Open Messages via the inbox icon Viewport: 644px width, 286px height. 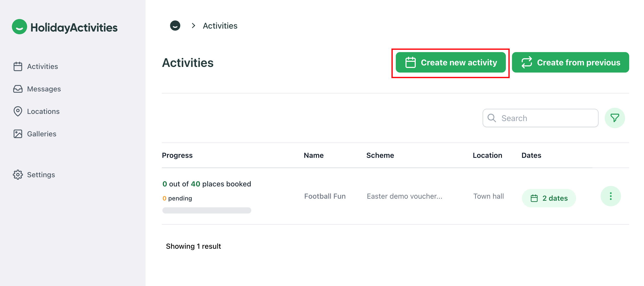click(18, 89)
